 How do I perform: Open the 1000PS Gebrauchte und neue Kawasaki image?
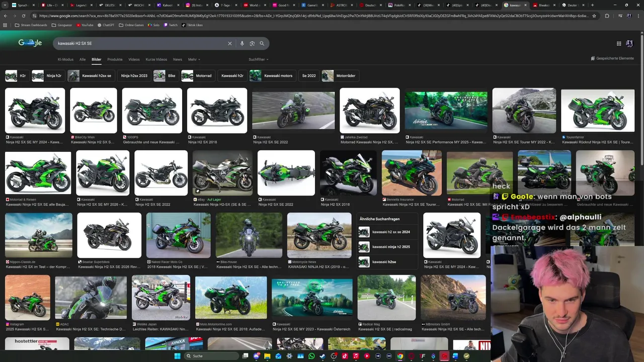point(151,111)
